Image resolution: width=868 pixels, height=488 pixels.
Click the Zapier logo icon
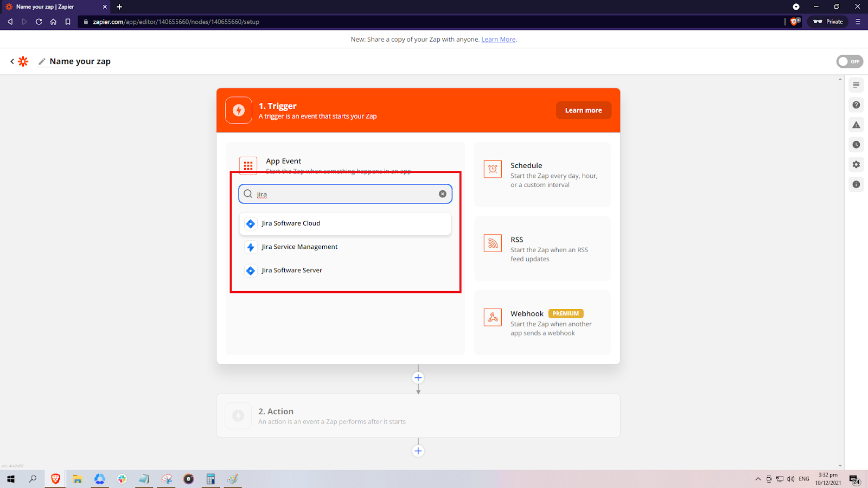point(23,61)
